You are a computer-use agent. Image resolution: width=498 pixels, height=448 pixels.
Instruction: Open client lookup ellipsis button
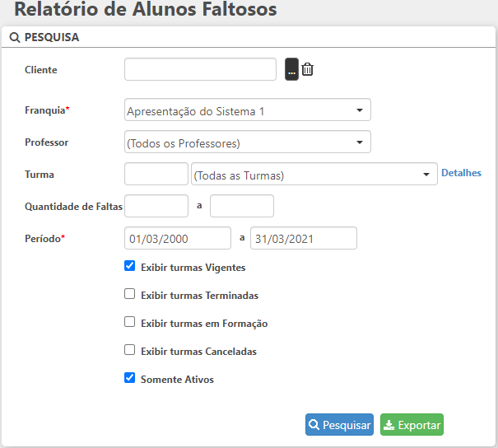click(291, 70)
